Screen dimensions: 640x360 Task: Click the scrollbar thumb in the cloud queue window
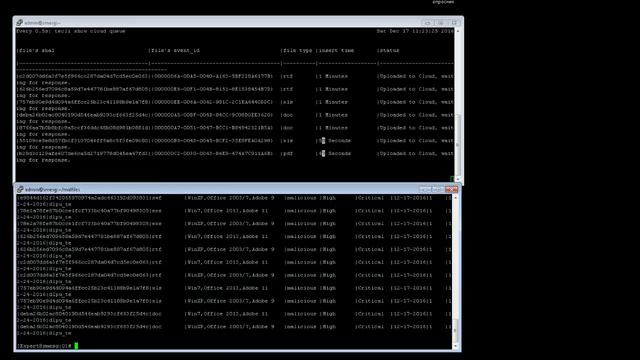[x=458, y=145]
